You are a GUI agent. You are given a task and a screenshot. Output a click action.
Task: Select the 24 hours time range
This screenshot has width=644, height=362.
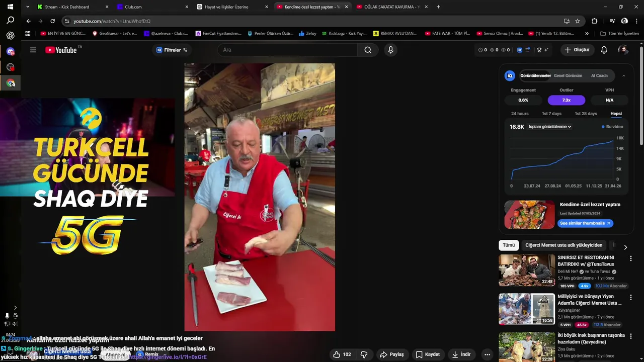(520, 114)
